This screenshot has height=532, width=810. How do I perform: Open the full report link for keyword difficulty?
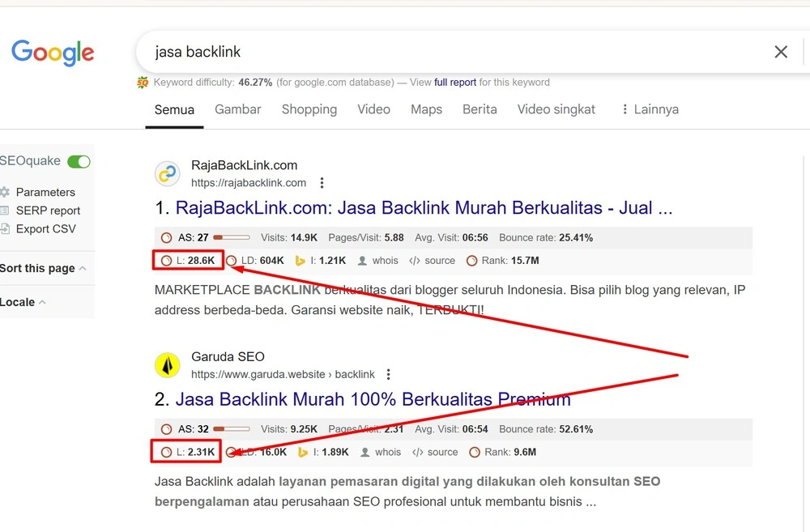(455, 82)
